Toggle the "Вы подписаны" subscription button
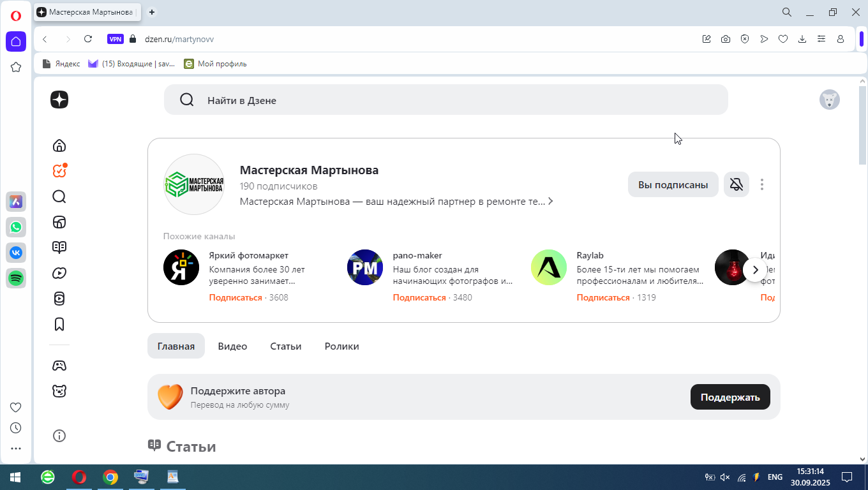 673,184
